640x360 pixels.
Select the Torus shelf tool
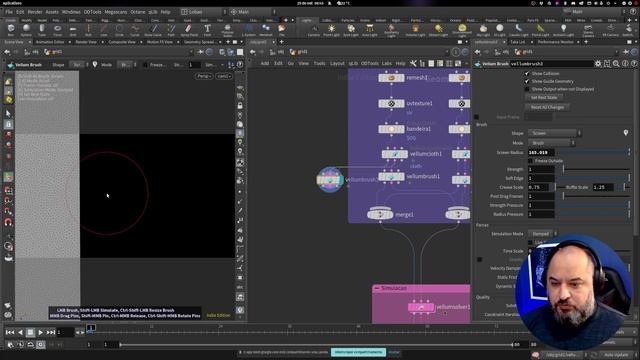pyautogui.click(x=57, y=29)
